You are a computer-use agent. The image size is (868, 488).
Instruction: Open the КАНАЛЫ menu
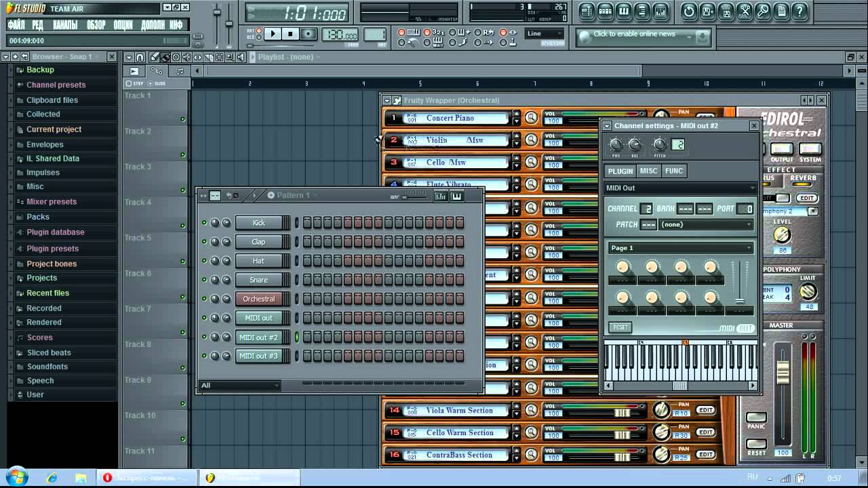tap(65, 25)
